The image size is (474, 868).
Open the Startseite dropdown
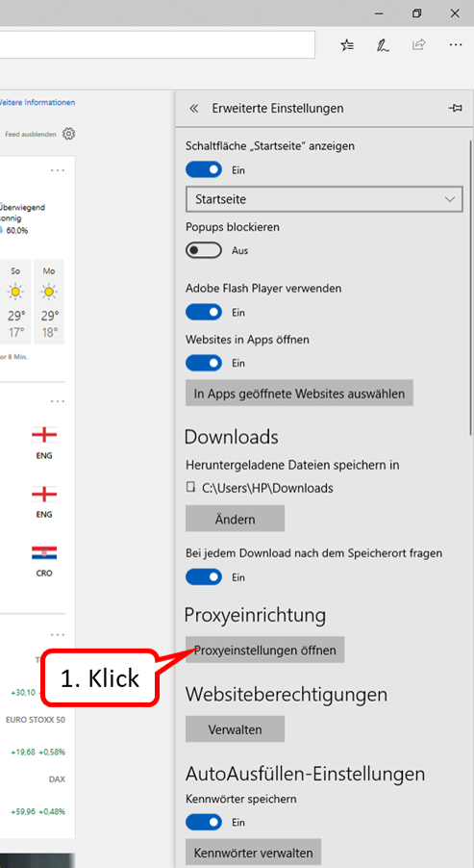point(324,199)
